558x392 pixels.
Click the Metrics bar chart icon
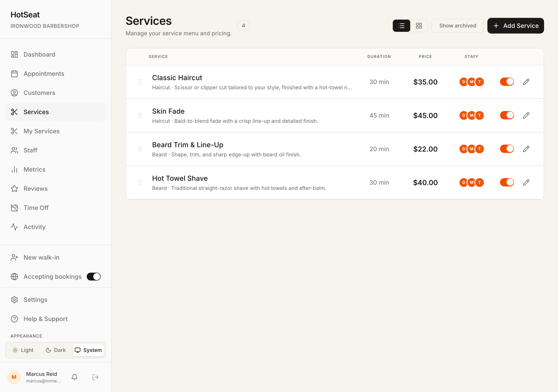(14, 169)
